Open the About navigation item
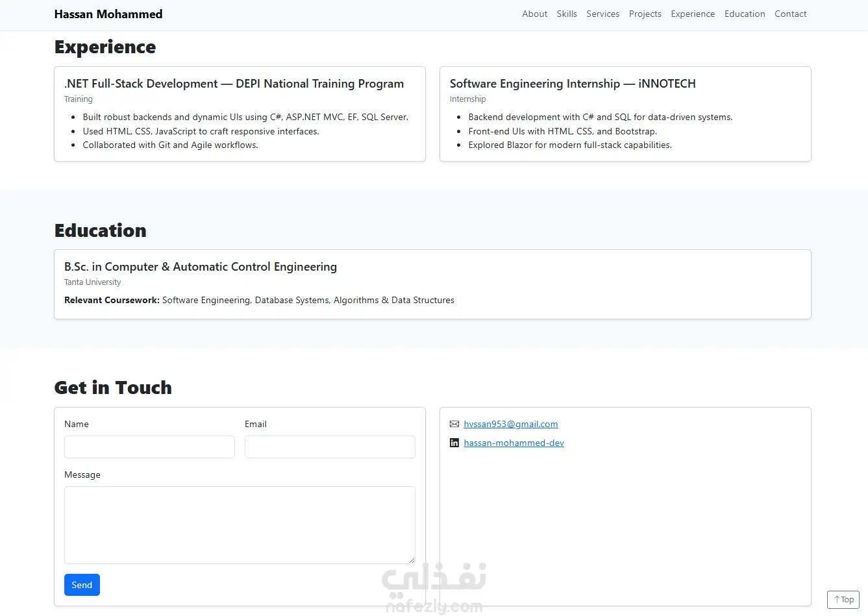The image size is (868, 616). pyautogui.click(x=534, y=14)
